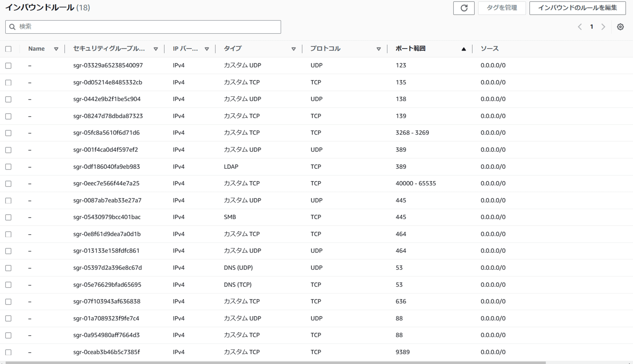633x364 pixels.
Task: Check the row for sgr-001f4ca0d4f597ef2
Action: pyautogui.click(x=9, y=150)
